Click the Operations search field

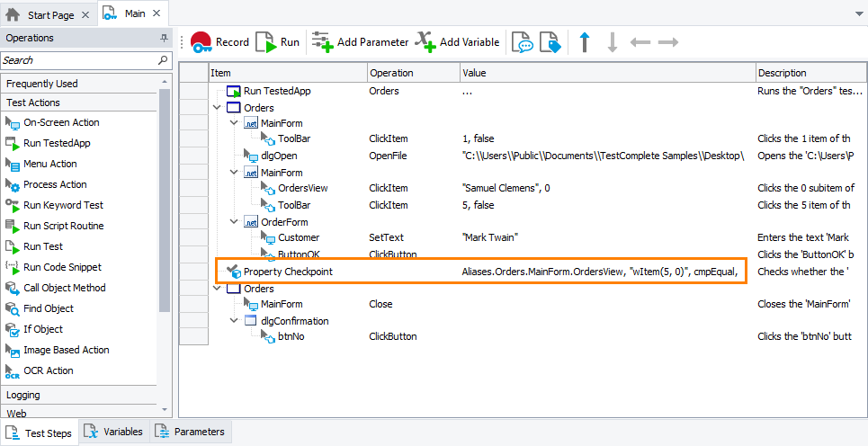point(78,60)
